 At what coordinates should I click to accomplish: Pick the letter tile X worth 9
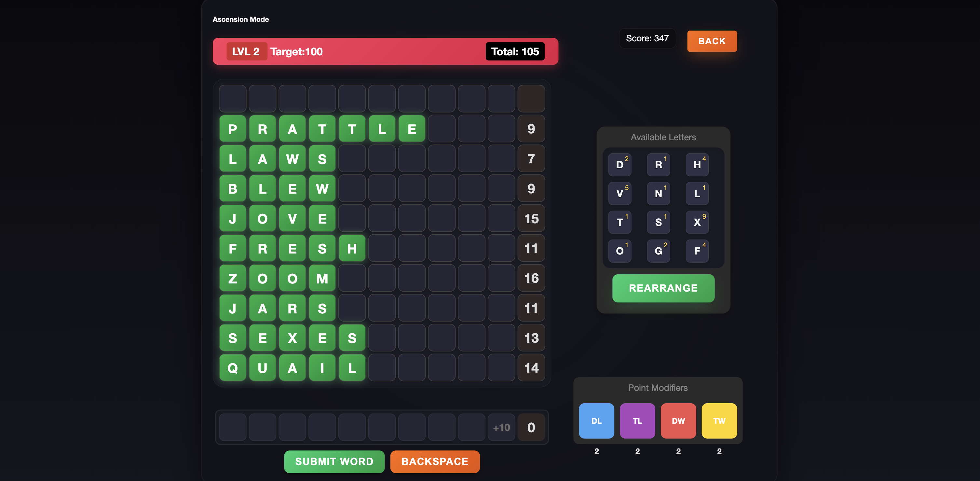(x=697, y=222)
